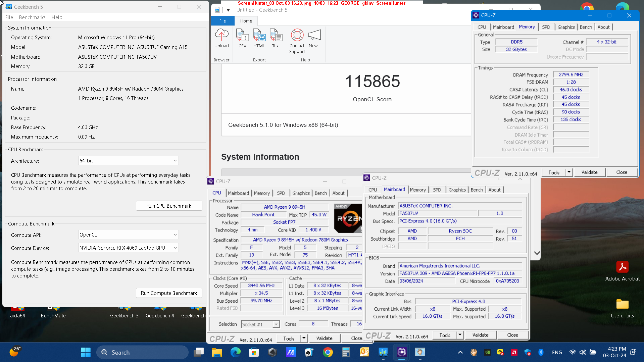Open Solitaire app from taskbar
The height and width of the screenshot is (362, 644).
(x=309, y=352)
